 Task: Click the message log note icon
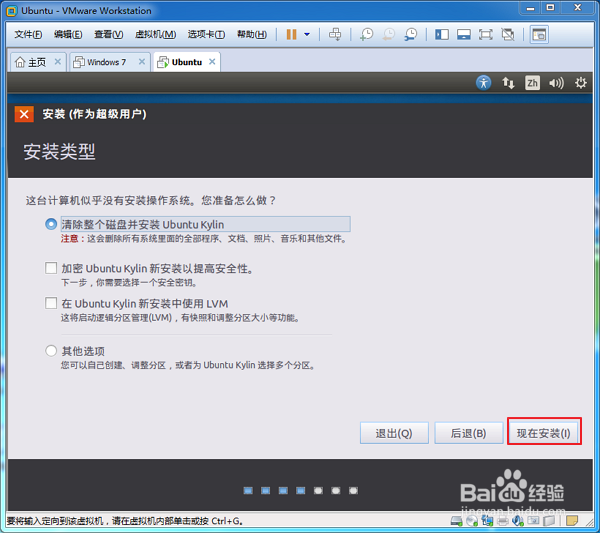pyautogui.click(x=572, y=521)
